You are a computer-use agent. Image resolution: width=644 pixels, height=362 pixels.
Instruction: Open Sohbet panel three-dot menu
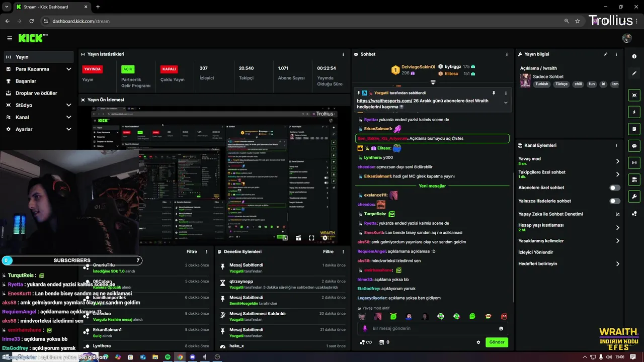pos(507,54)
